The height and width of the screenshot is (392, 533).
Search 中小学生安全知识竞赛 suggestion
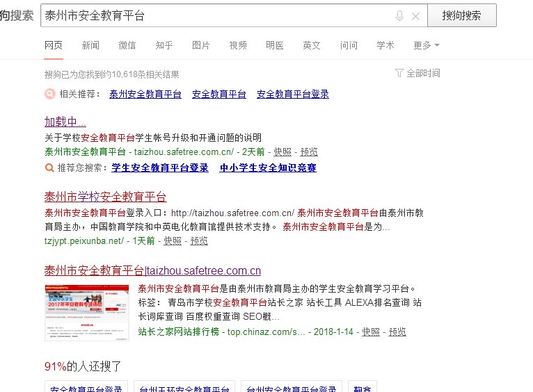tap(268, 168)
